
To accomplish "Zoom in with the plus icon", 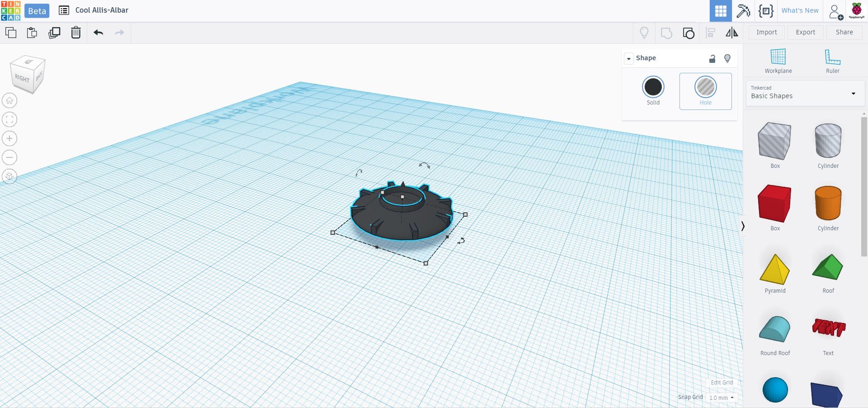I will [x=9, y=138].
